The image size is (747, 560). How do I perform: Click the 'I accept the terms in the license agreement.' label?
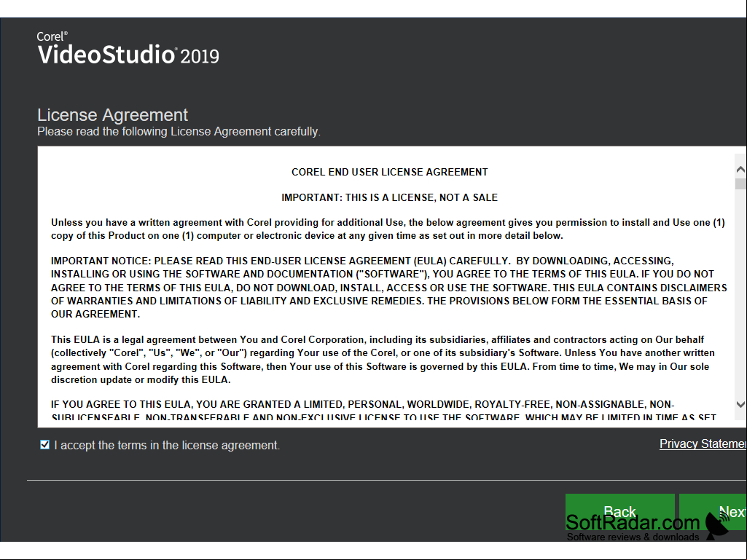167,445
